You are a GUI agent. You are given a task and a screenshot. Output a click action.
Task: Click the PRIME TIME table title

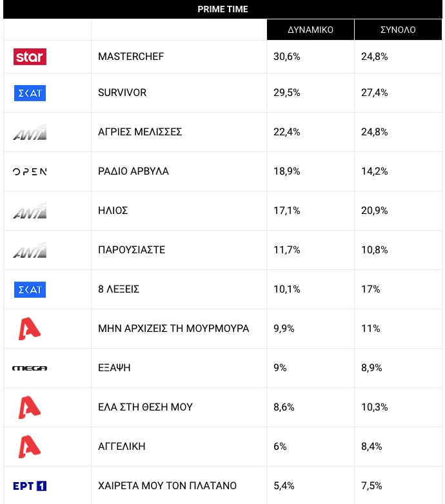(222, 9)
